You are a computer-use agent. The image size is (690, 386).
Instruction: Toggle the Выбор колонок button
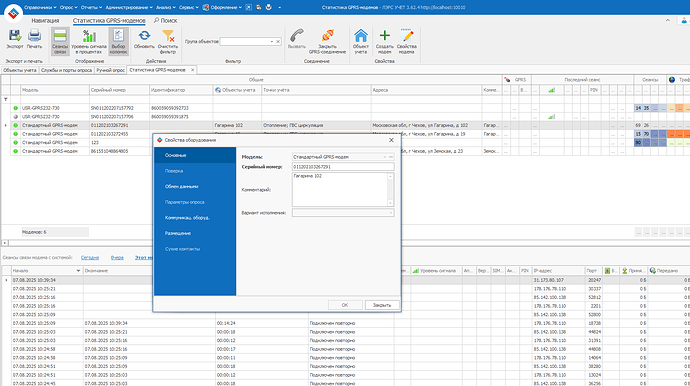click(x=118, y=41)
